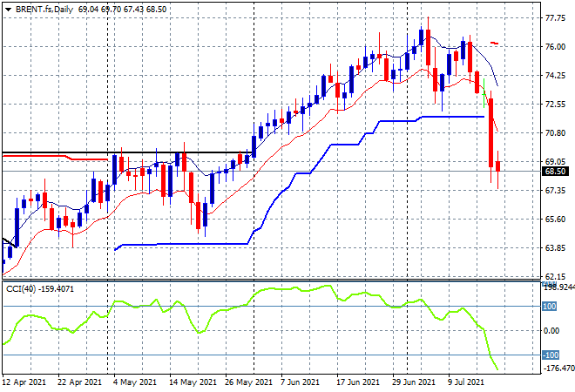
Task: Click the 63.85 price axis label
Action: tap(555, 248)
